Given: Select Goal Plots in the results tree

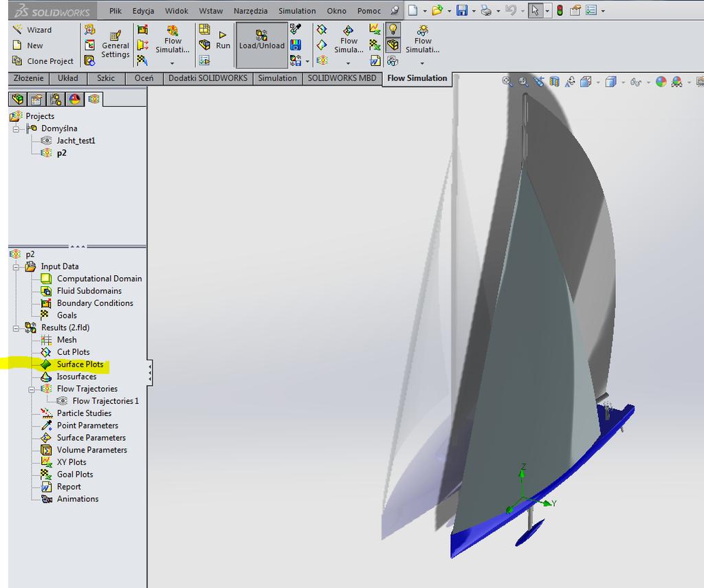Looking at the screenshot, I should coord(75,475).
